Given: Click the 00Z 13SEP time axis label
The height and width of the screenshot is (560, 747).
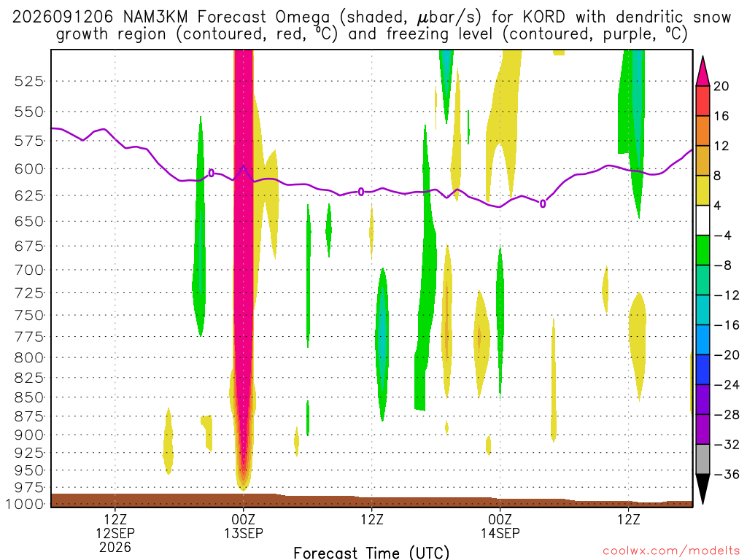Looking at the screenshot, I should click(x=244, y=526).
